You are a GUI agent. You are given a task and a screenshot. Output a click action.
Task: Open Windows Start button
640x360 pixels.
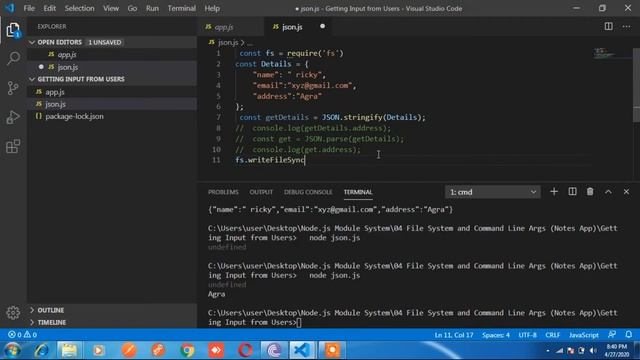click(12, 350)
